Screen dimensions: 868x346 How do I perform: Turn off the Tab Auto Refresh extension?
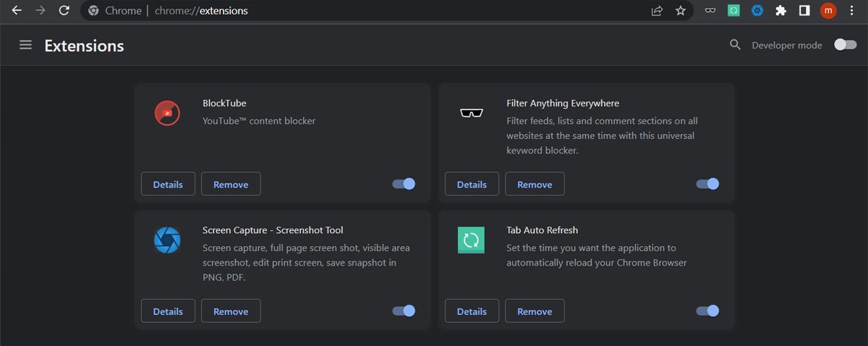[707, 311]
